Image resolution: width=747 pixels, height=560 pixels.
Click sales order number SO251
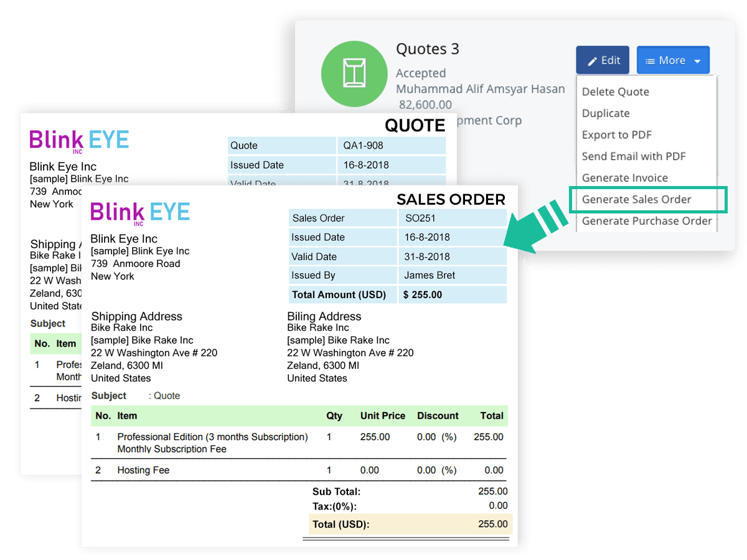pos(420,218)
